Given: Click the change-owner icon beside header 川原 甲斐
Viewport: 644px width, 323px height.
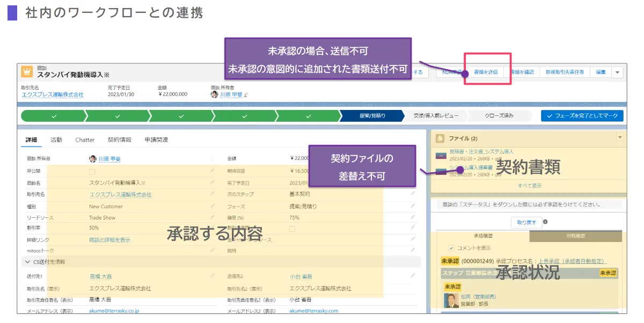Looking at the screenshot, I should click(246, 94).
